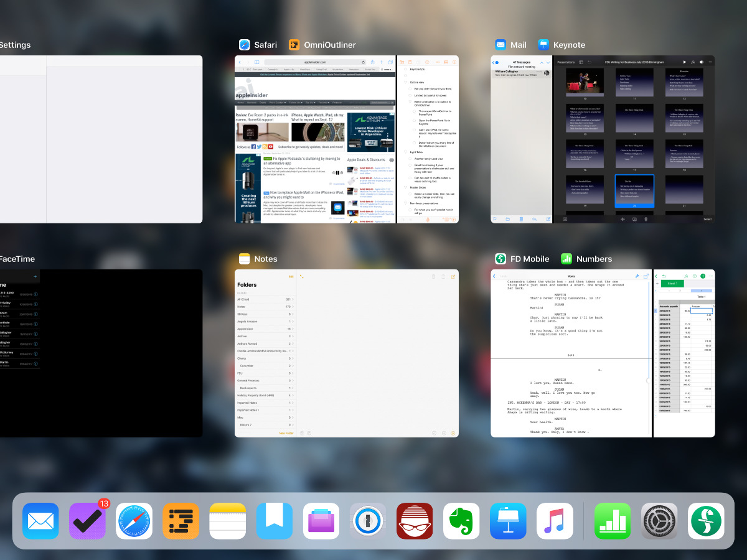The image size is (747, 560).
Task: Switch to the FaceTime app card
Action: click(101, 353)
